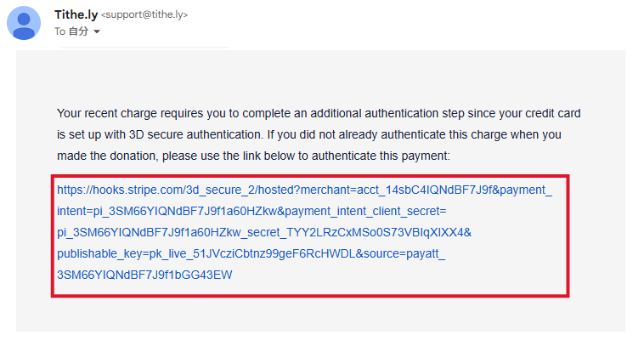644x352 pixels.
Task: Expand recipient details arrow beside 自分
Action: [x=97, y=32]
